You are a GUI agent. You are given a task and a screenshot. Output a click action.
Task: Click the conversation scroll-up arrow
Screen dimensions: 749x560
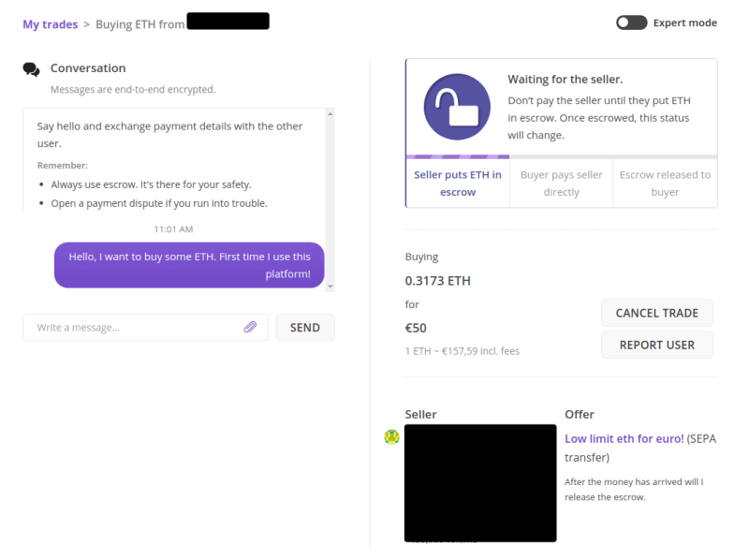click(330, 114)
